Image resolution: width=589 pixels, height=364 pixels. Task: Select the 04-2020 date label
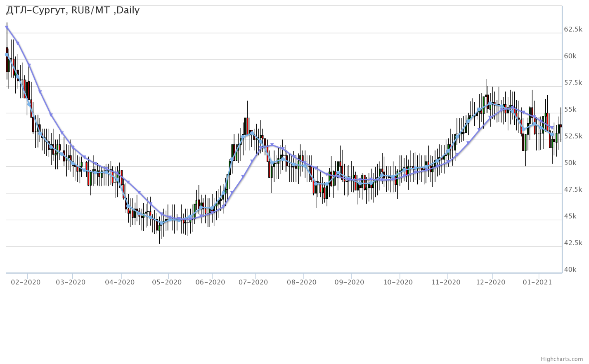[120, 282]
